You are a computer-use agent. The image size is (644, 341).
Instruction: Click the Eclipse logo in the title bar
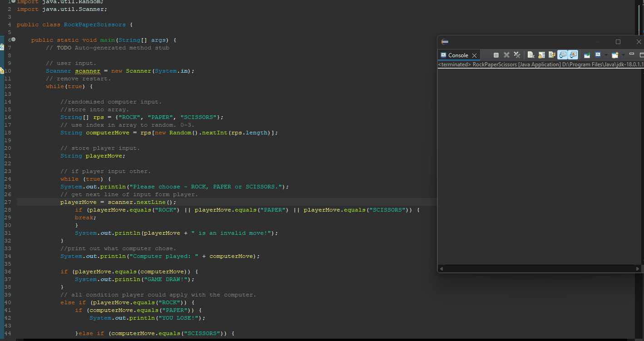click(444, 41)
